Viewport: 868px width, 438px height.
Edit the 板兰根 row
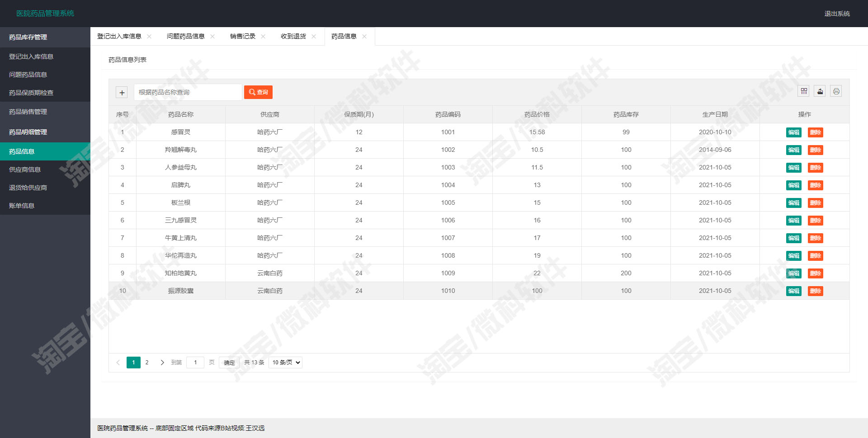pyautogui.click(x=794, y=203)
